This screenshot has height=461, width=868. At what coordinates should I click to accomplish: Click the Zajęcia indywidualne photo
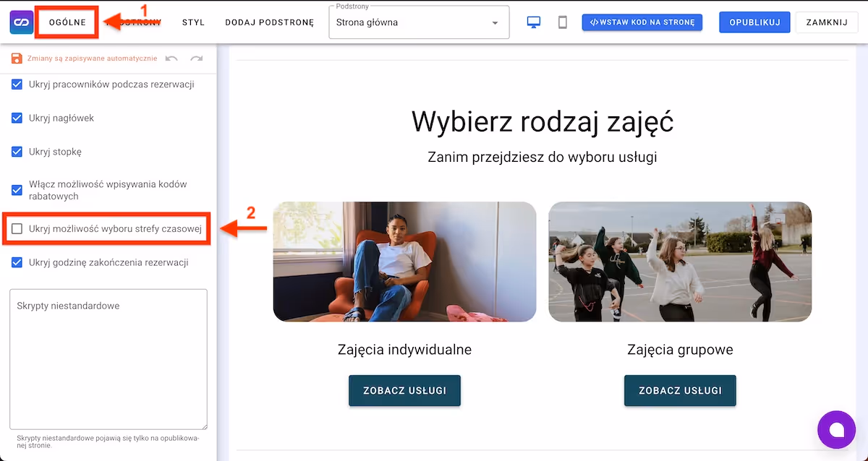click(x=404, y=262)
